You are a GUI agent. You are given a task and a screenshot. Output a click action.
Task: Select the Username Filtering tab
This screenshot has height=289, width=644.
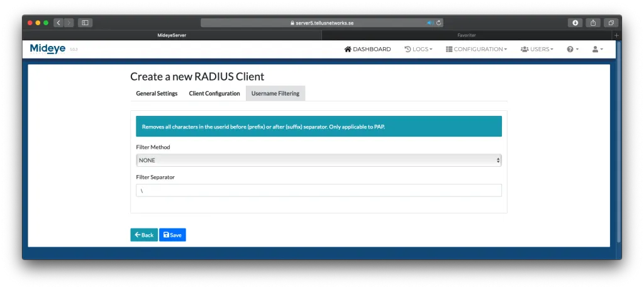[275, 93]
